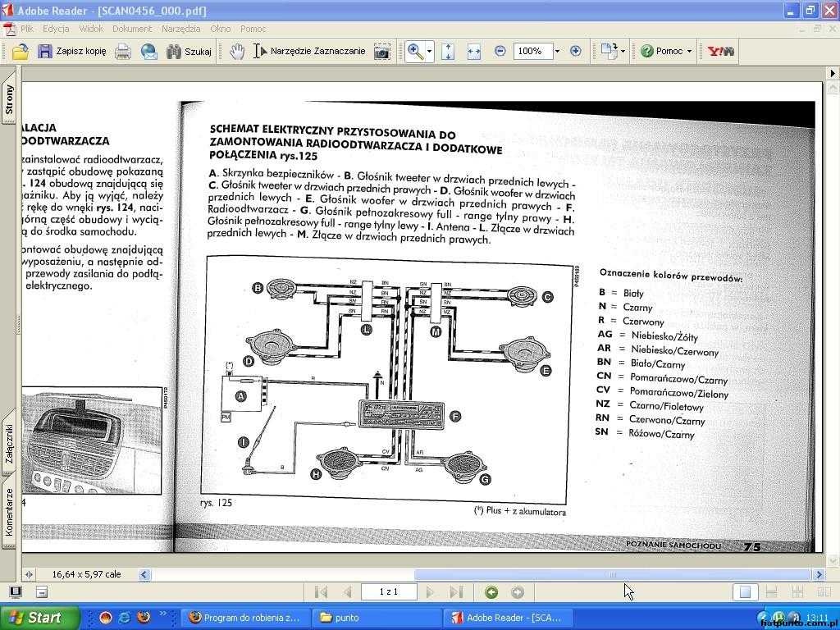840x630 pixels.
Task: Open the Edycja menu
Action: pyautogui.click(x=56, y=29)
